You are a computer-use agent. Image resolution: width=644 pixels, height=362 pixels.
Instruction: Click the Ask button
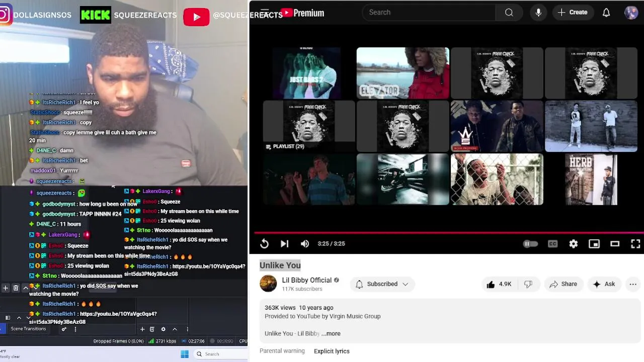coord(604,284)
